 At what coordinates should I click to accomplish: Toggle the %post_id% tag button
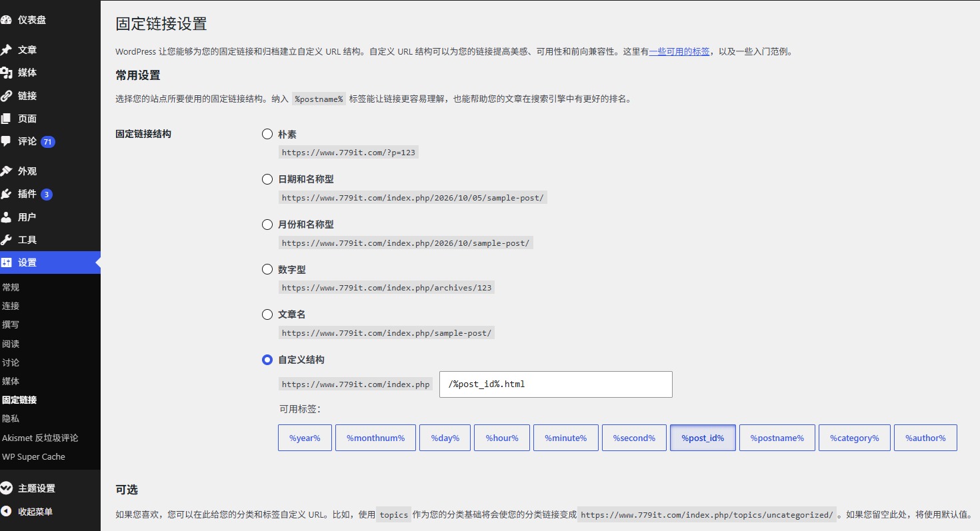[703, 438]
